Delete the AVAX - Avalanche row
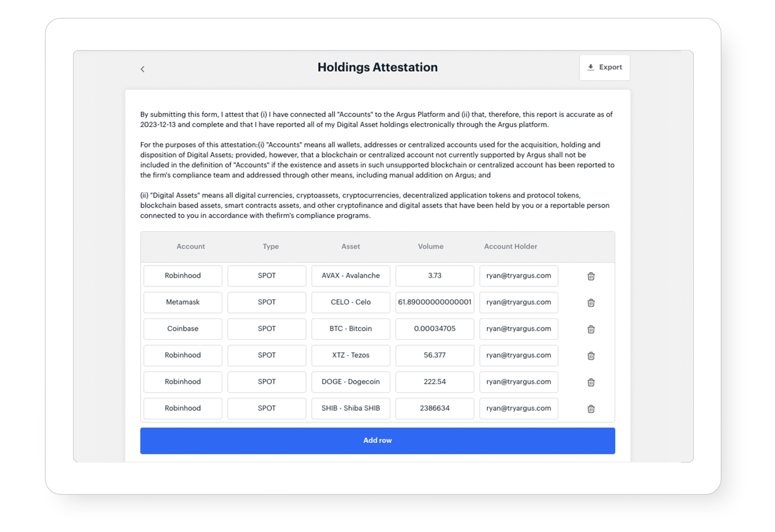The image size is (775, 532). [x=591, y=276]
